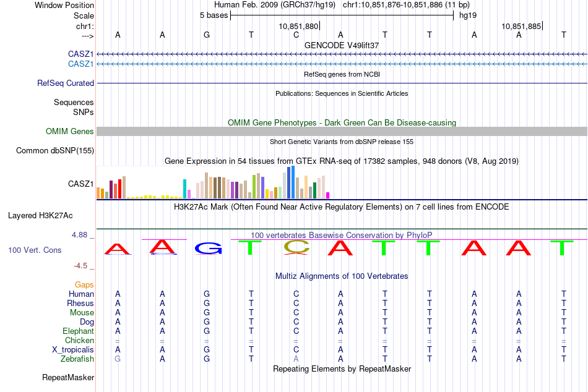Open Short Genetic Variants from dbSNP title
This screenshot has width=588, height=392.
click(x=342, y=142)
